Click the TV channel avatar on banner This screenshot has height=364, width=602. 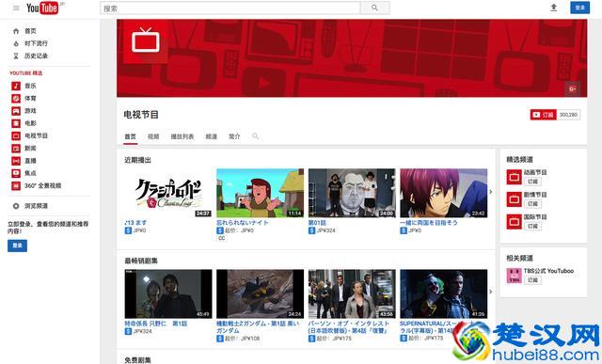146,40
